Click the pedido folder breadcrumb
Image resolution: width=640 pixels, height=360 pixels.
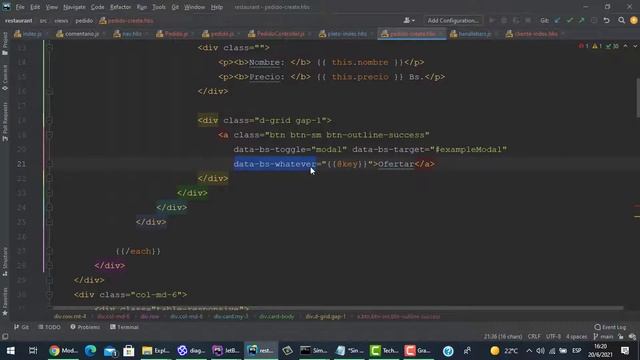[84, 20]
